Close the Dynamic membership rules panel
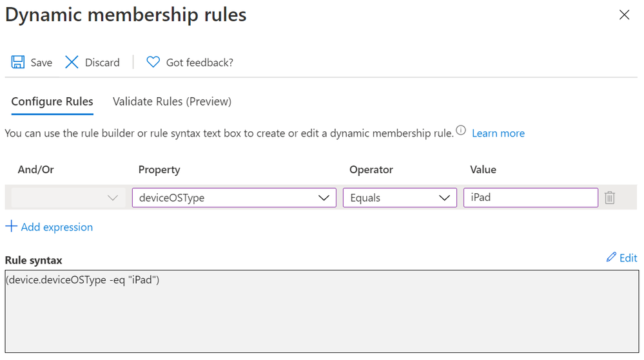 [x=624, y=15]
